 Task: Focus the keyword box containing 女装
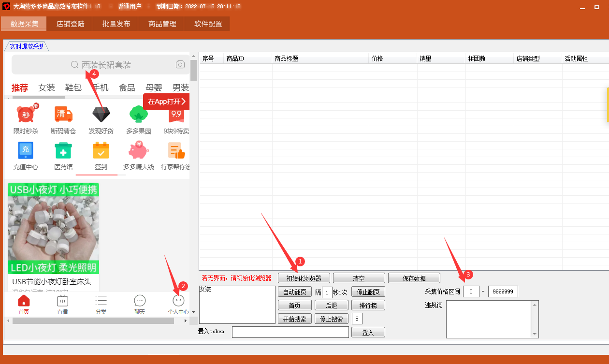237,305
